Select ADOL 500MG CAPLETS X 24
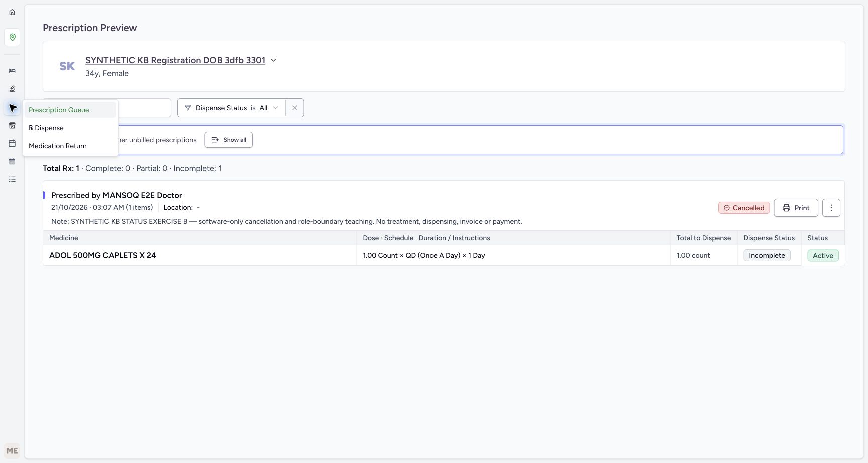The width and height of the screenshot is (868, 463). click(102, 255)
